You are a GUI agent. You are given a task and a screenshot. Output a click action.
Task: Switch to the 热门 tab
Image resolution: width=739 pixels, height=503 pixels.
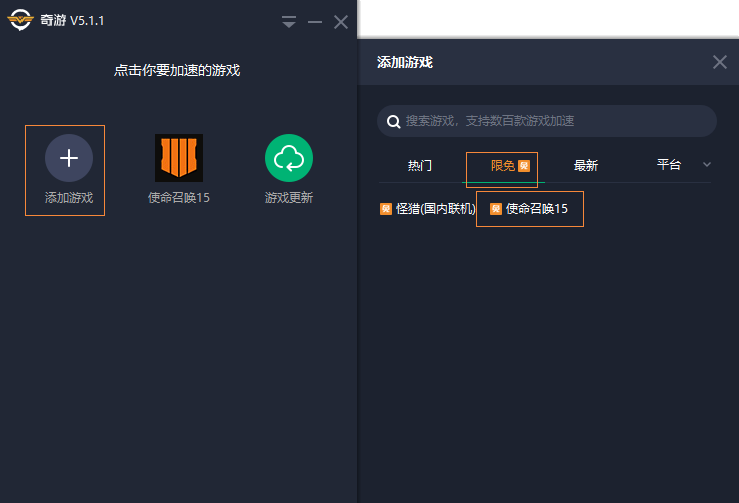click(x=419, y=165)
